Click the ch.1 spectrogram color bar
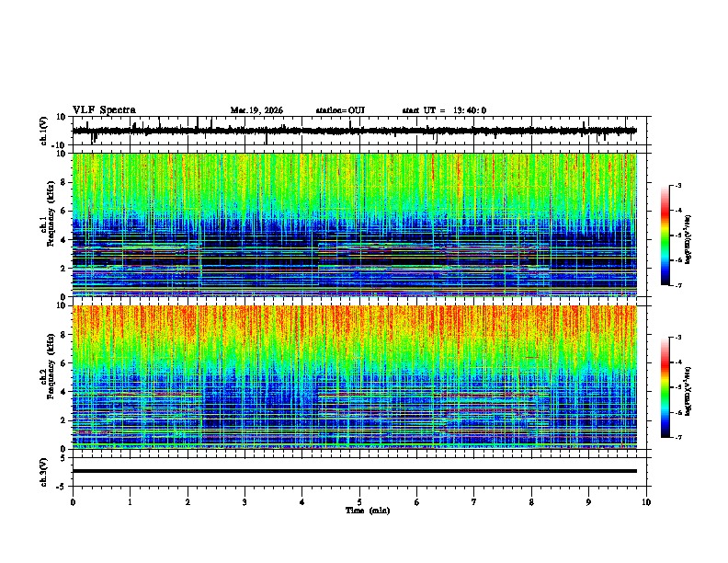Screen dimensions: 728x563 665,236
